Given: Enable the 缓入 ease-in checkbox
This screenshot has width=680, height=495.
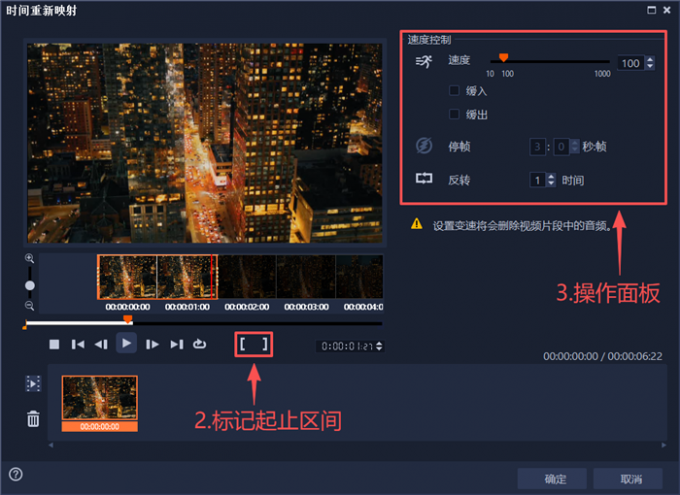Looking at the screenshot, I should 454,91.
